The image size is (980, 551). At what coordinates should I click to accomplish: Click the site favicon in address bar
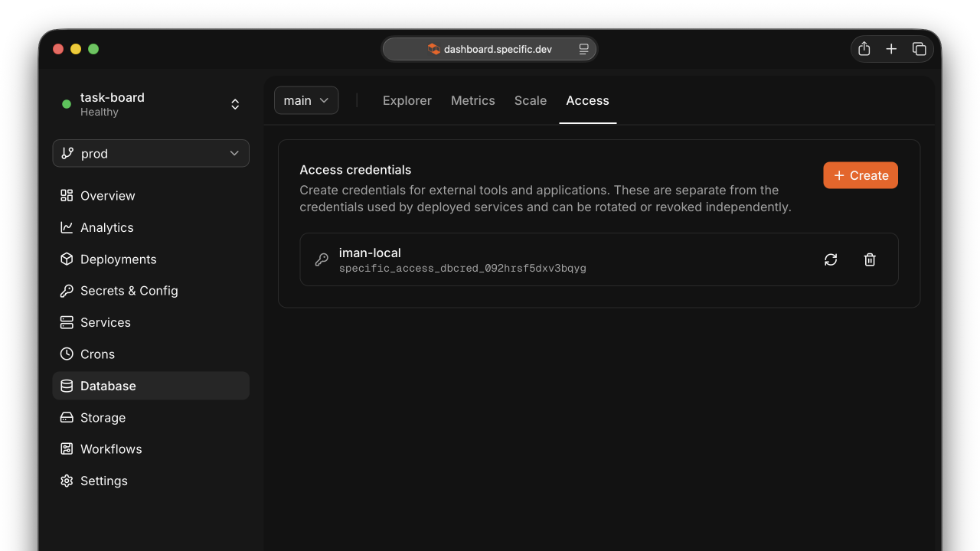click(x=434, y=49)
